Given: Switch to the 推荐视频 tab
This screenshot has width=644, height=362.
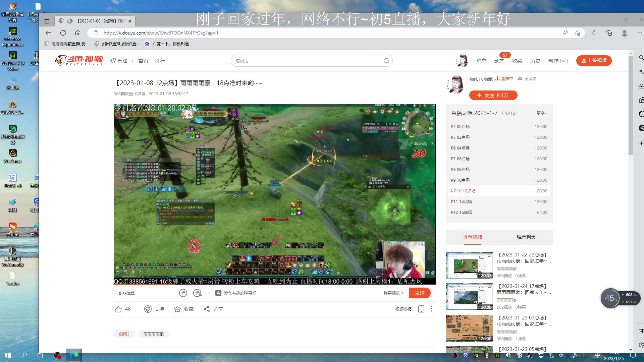Looking at the screenshot, I should tap(473, 237).
